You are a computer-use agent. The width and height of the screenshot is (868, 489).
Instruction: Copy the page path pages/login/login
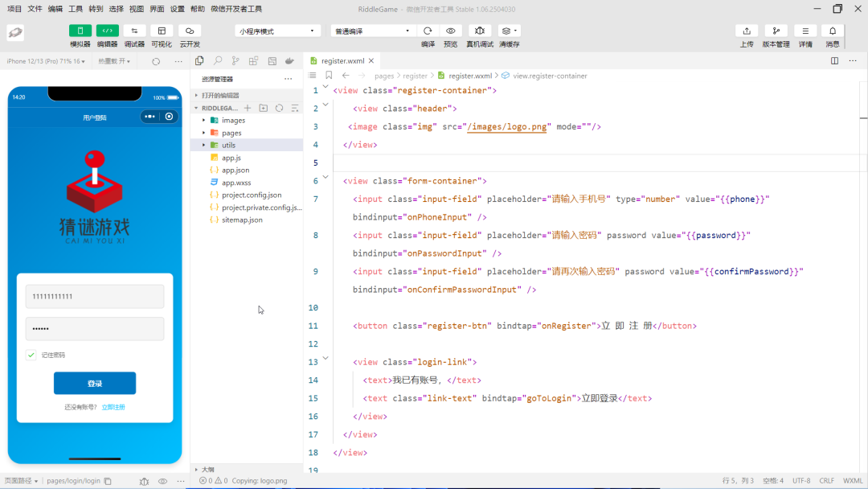tap(108, 481)
